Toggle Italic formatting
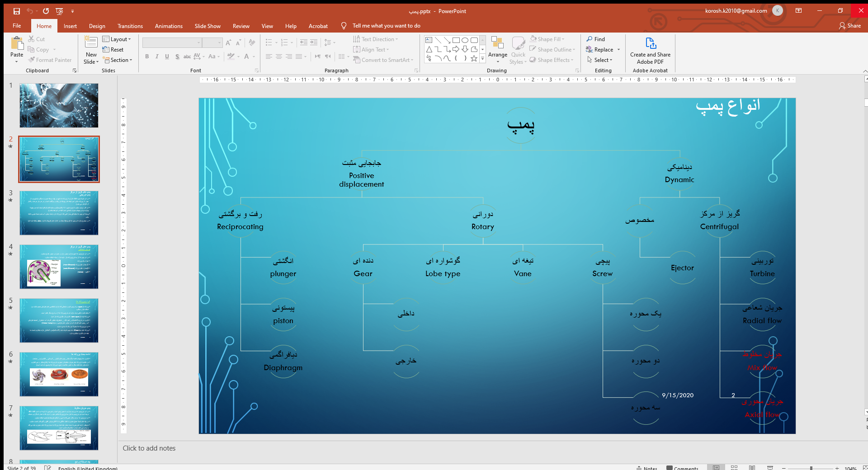The width and height of the screenshot is (868, 470). [157, 56]
